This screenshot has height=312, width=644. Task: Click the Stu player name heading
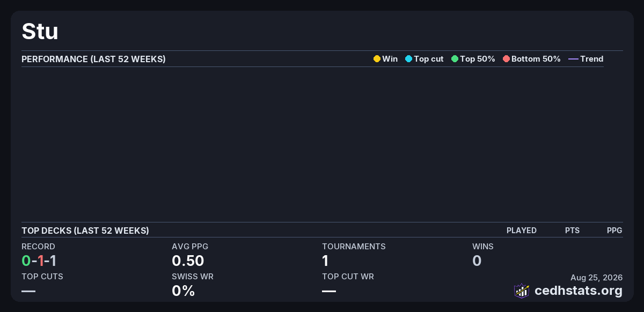pos(40,32)
